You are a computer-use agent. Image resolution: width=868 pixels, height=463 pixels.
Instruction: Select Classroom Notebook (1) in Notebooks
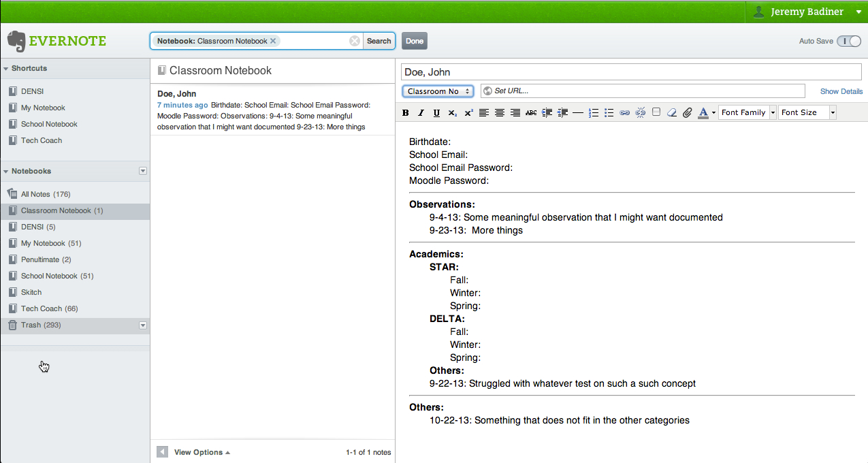pyautogui.click(x=75, y=210)
